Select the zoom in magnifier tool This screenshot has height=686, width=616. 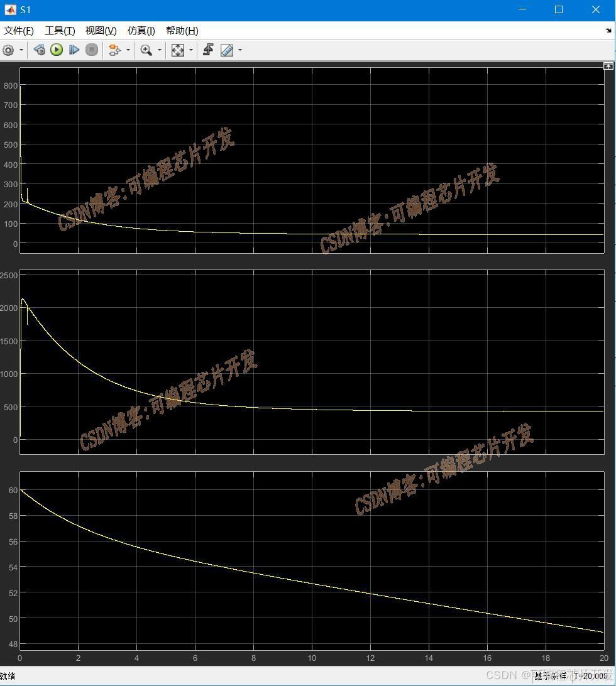click(146, 50)
